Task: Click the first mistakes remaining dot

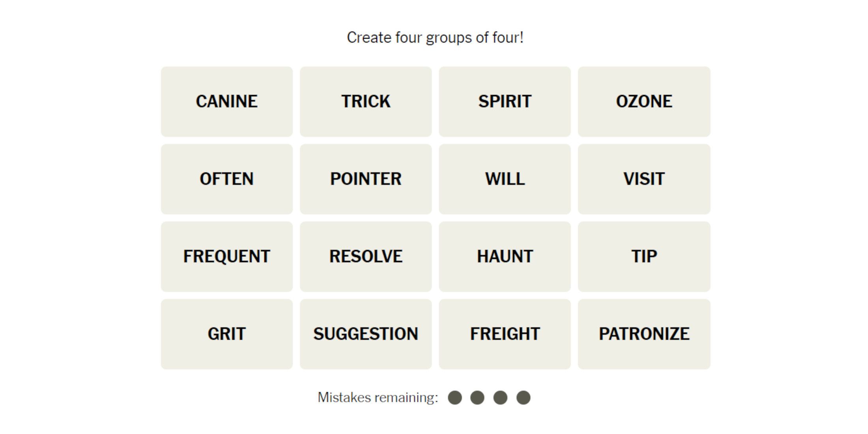Action: click(x=455, y=397)
